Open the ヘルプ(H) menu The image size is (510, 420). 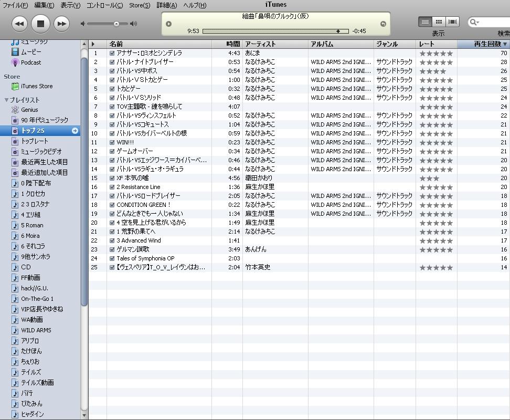(195, 5)
